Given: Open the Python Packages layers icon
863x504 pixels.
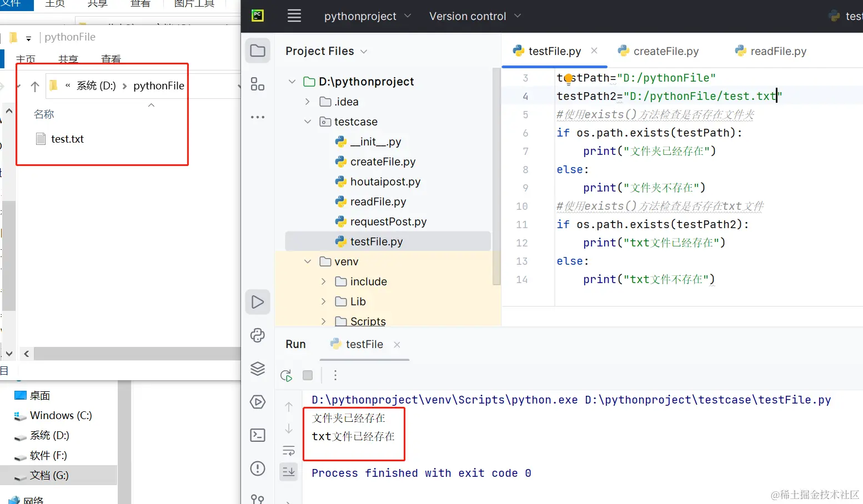Looking at the screenshot, I should click(258, 369).
